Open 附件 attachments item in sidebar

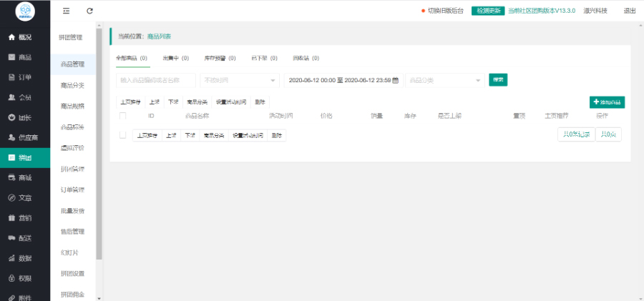click(x=25, y=297)
